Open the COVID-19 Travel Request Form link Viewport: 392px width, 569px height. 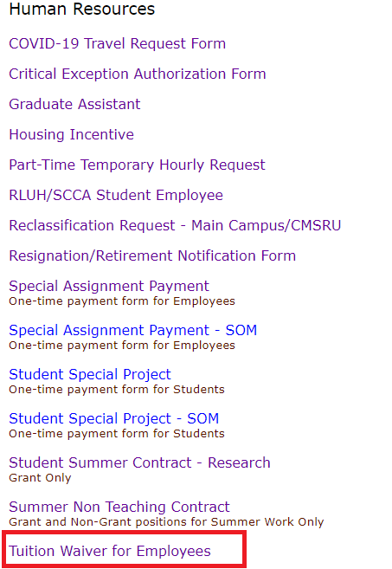[x=117, y=43]
